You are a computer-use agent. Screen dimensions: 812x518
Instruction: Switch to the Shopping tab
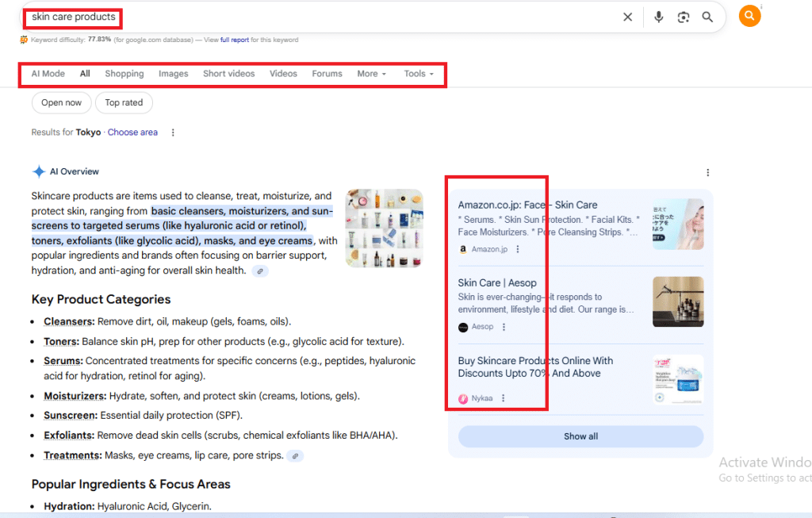click(124, 74)
